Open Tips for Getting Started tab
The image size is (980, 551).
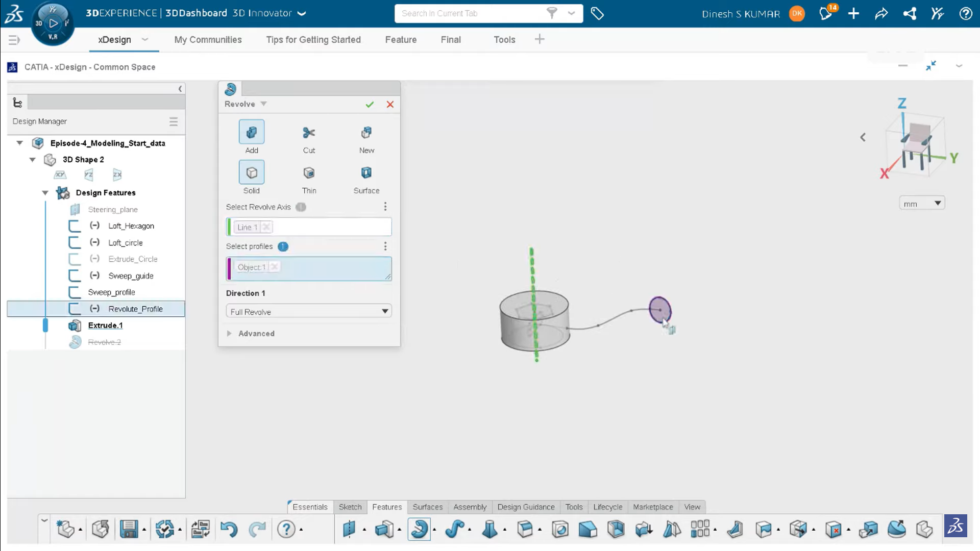313,40
